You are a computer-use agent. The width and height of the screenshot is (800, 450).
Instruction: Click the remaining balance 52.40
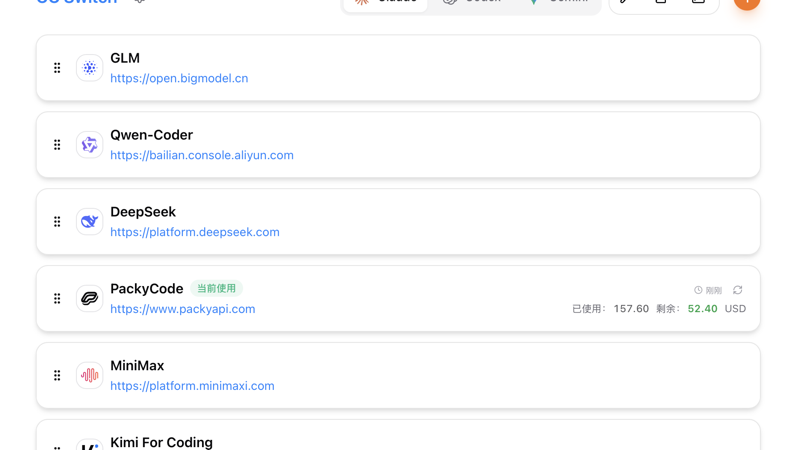pos(703,309)
